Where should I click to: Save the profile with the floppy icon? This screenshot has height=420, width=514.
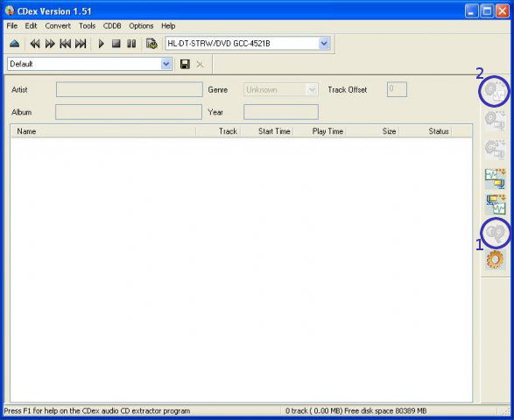coord(185,64)
